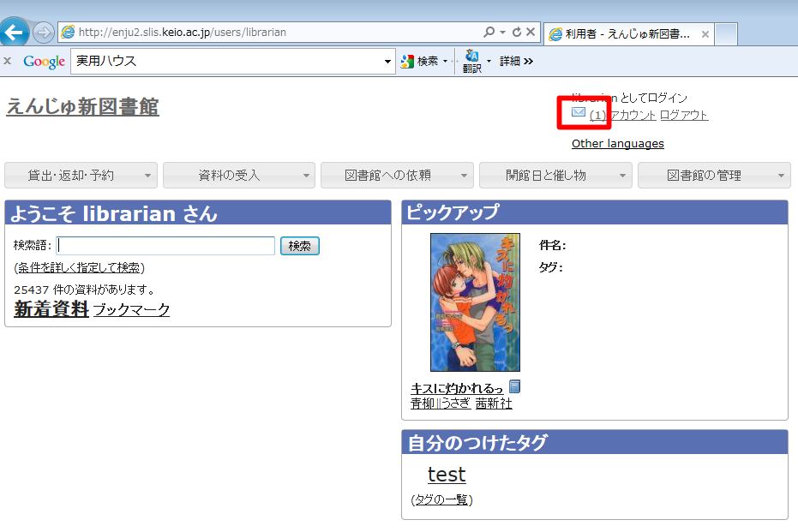Image resolution: width=798 pixels, height=532 pixels.
Task: Click the 検索語 search input field
Action: point(165,246)
